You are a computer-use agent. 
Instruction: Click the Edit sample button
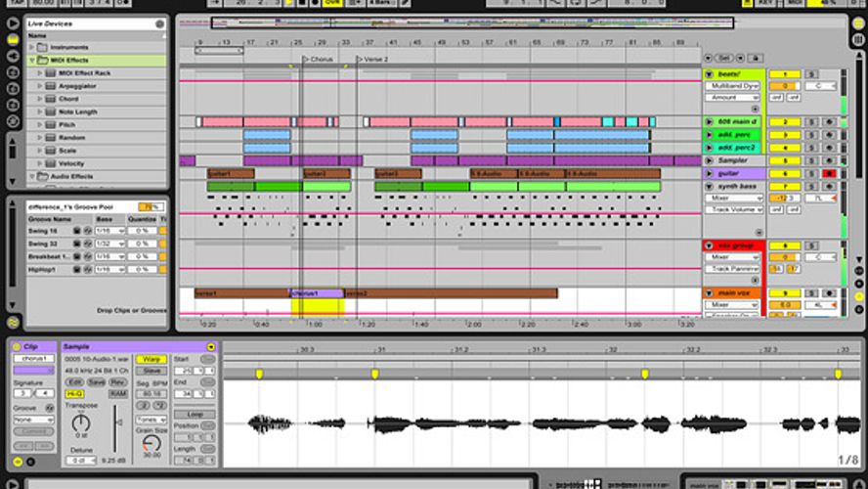point(73,382)
